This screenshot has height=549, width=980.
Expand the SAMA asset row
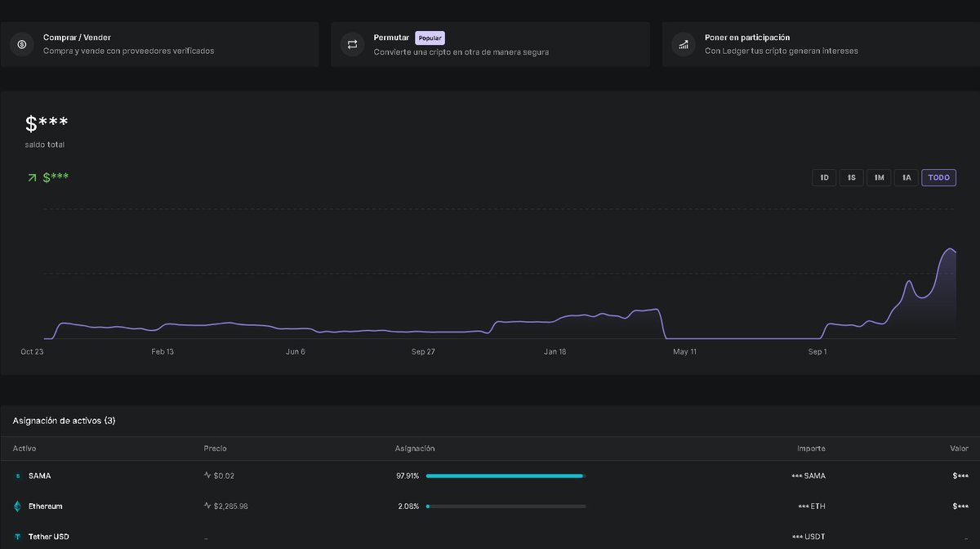tap(490, 475)
